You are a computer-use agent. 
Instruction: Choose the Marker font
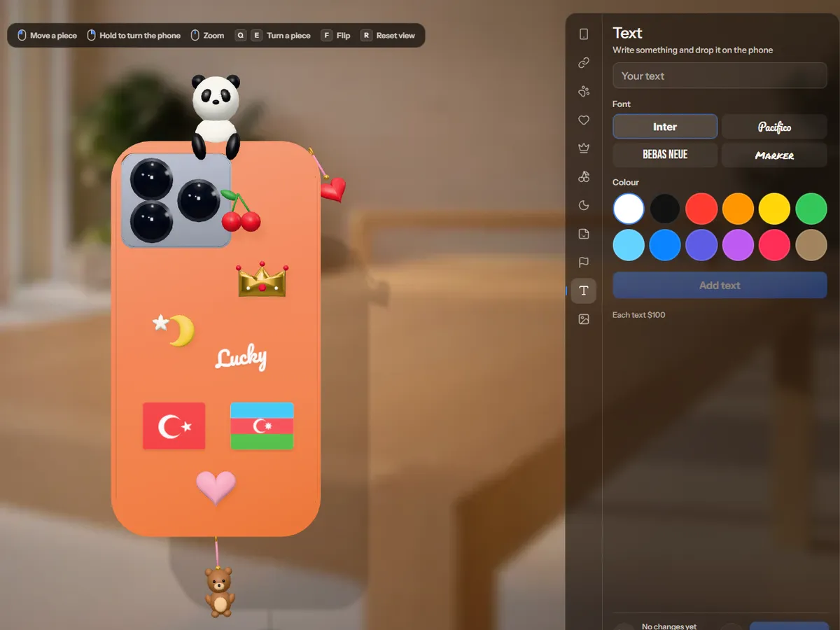774,155
